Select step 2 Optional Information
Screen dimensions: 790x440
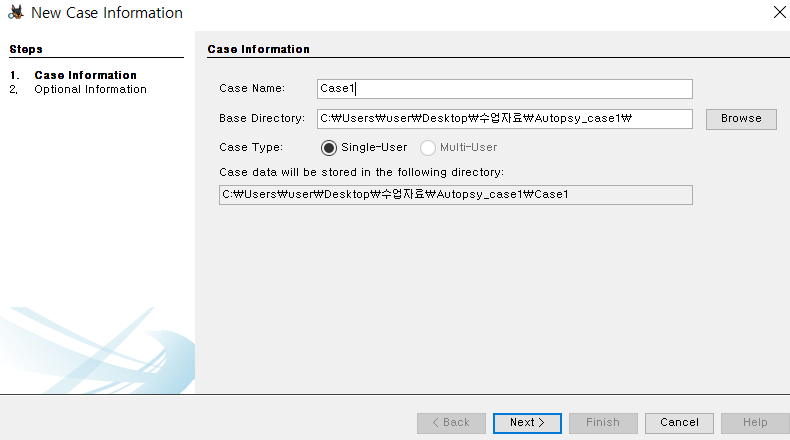[x=90, y=89]
